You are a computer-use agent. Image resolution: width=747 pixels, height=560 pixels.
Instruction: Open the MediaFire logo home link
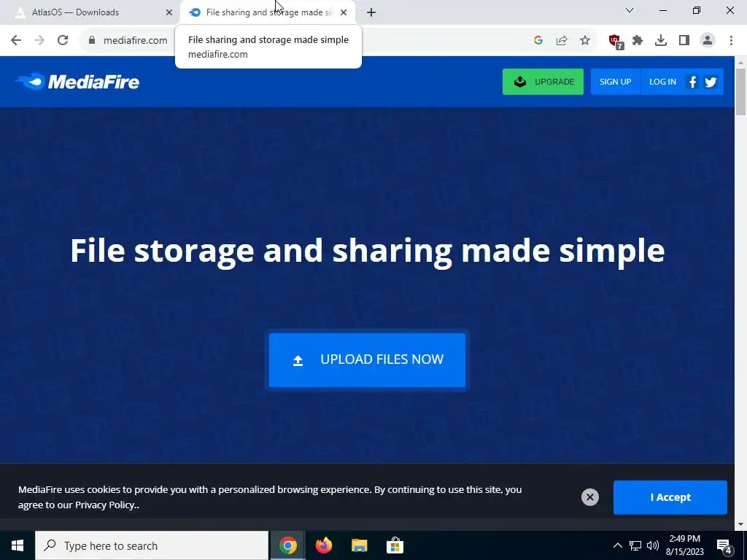tap(77, 82)
